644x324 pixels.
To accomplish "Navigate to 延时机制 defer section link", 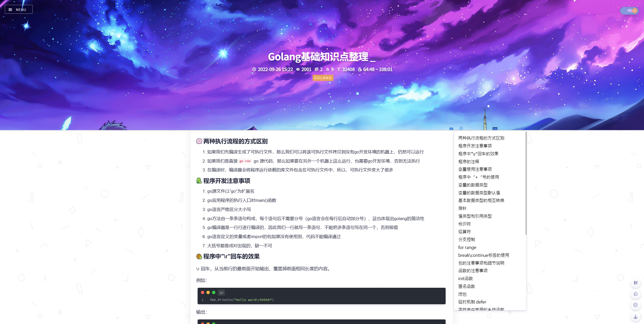I will (472, 302).
